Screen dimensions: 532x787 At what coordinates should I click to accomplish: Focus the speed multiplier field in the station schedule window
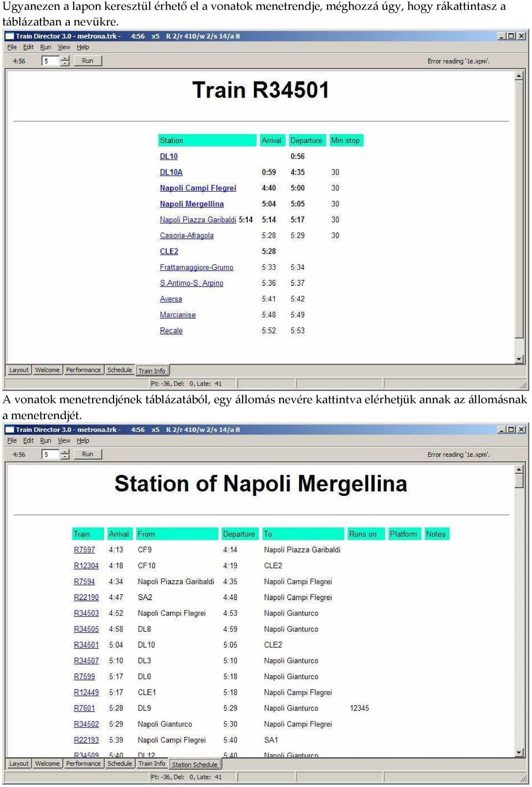pyautogui.click(x=51, y=454)
